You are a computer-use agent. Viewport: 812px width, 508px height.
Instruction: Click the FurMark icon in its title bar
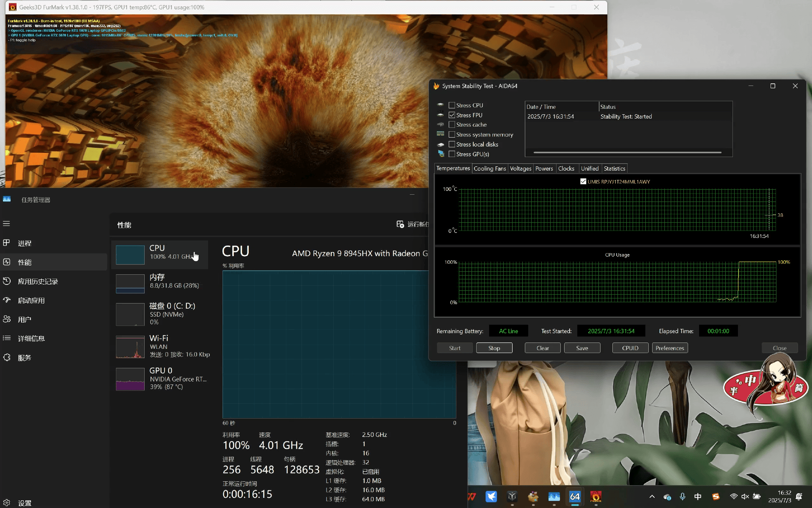click(13, 7)
